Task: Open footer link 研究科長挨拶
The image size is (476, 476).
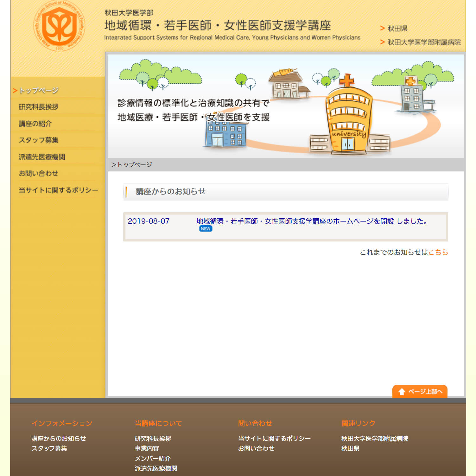Action: coord(153,438)
